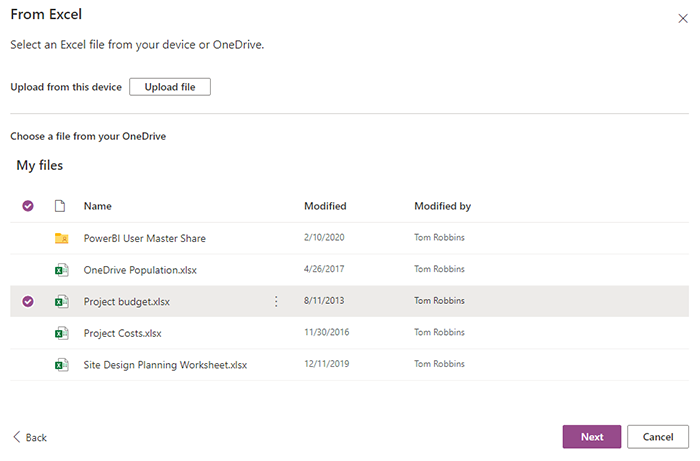Screen dimensions: 700x461
Task: Click the PowerBI User Master Share folder icon
Action: coord(62,238)
